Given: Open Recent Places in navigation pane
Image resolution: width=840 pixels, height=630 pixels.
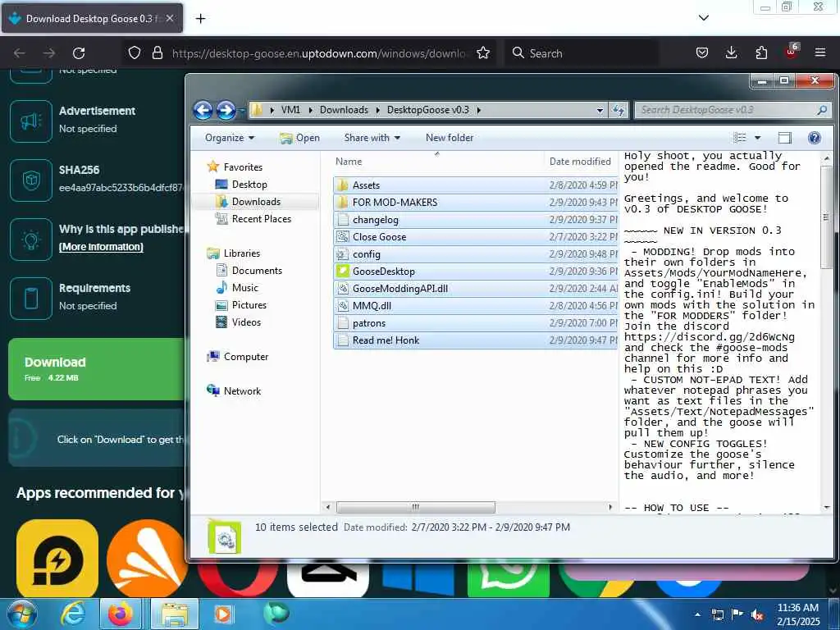Looking at the screenshot, I should pyautogui.click(x=262, y=218).
